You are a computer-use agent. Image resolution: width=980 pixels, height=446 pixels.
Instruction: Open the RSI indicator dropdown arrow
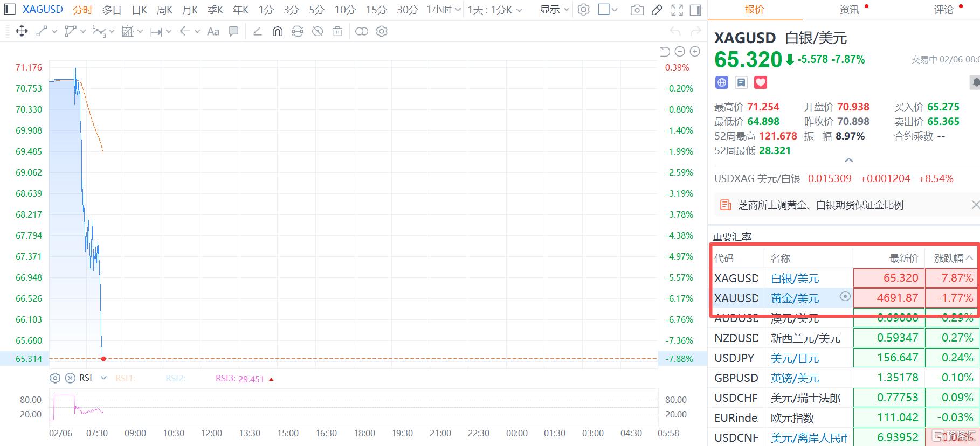104,378
